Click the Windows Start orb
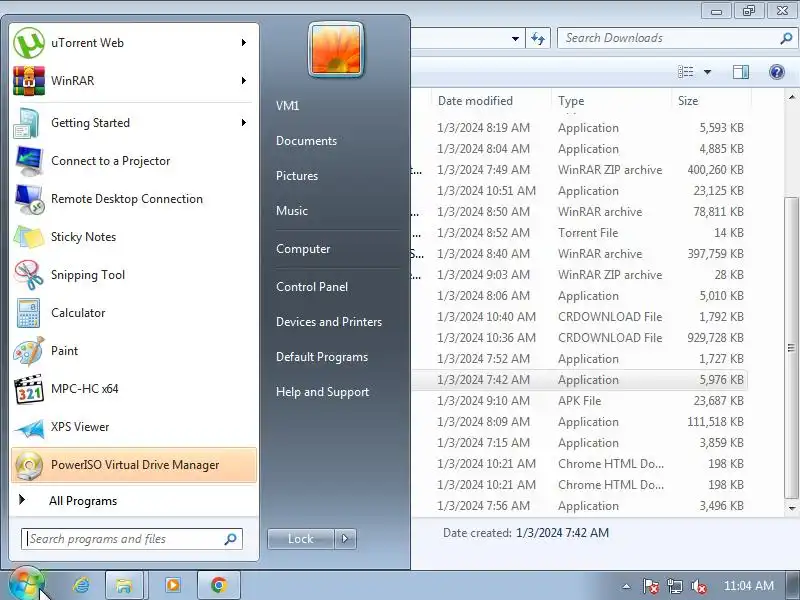Image resolution: width=800 pixels, height=600 pixels. 25,584
